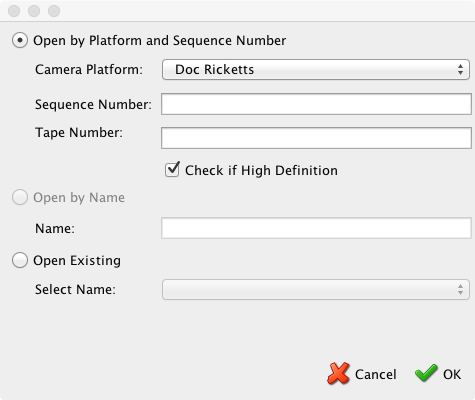
Task: Click the Select Name dropdown arrows
Action: (x=460, y=289)
